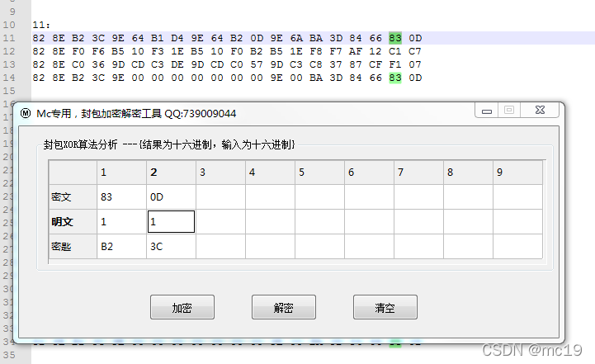Select key cell containing B2
The width and height of the screenshot is (595, 364).
click(x=121, y=246)
